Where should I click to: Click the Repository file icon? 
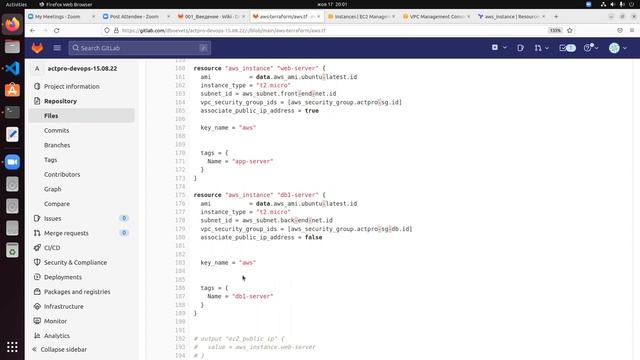pos(37,101)
